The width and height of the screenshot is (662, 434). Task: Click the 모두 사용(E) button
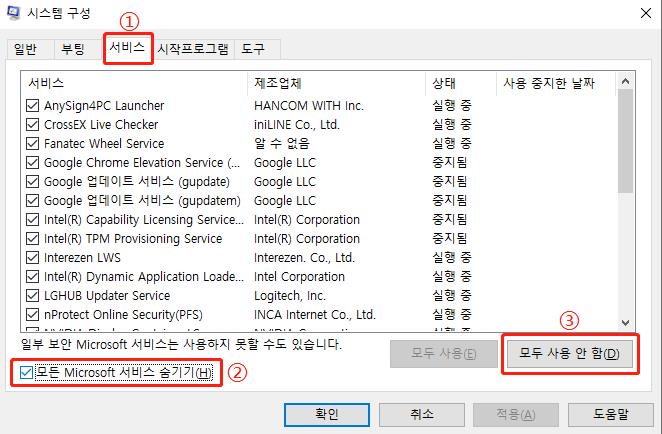[444, 353]
